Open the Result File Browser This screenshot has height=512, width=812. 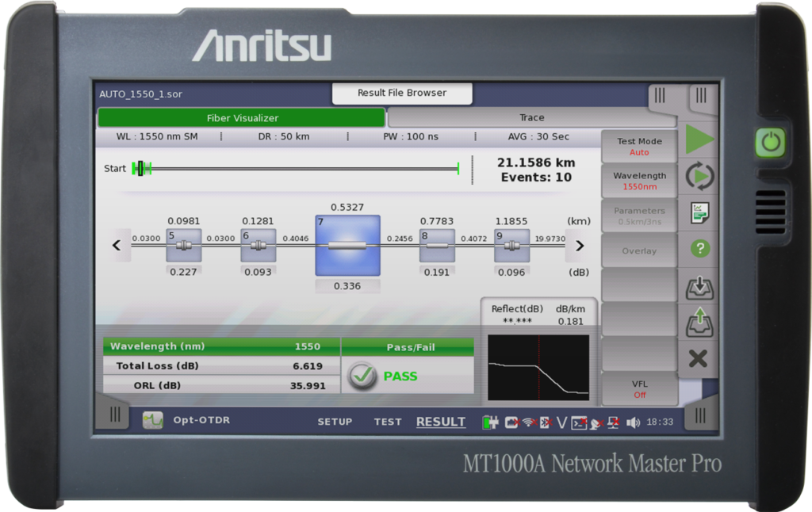pos(401,93)
